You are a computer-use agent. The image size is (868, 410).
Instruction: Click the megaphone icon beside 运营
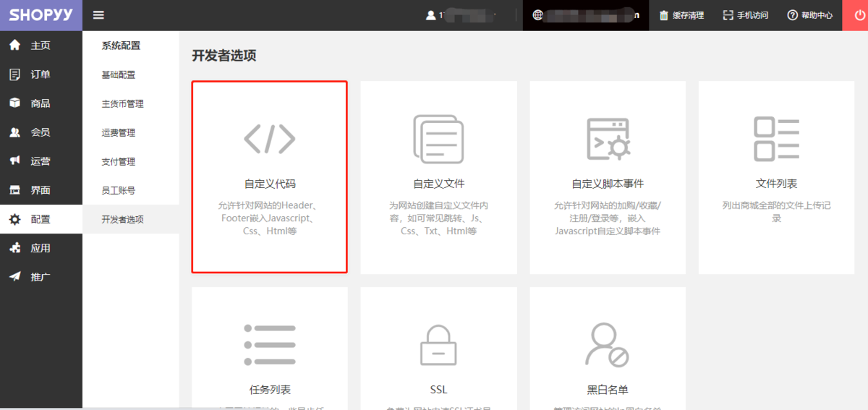pyautogui.click(x=14, y=161)
